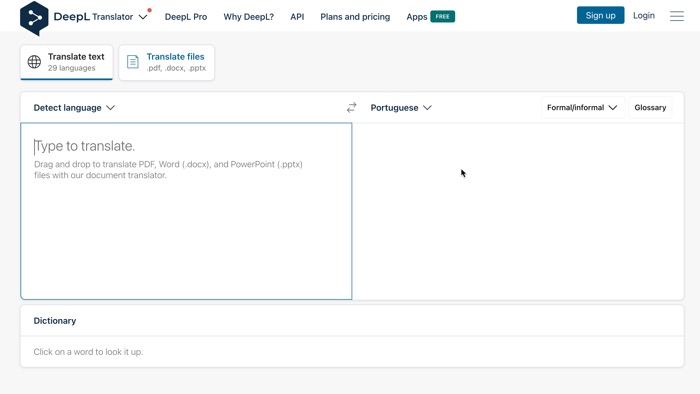Click the Login link
This screenshot has height=394, width=700.
pos(644,16)
